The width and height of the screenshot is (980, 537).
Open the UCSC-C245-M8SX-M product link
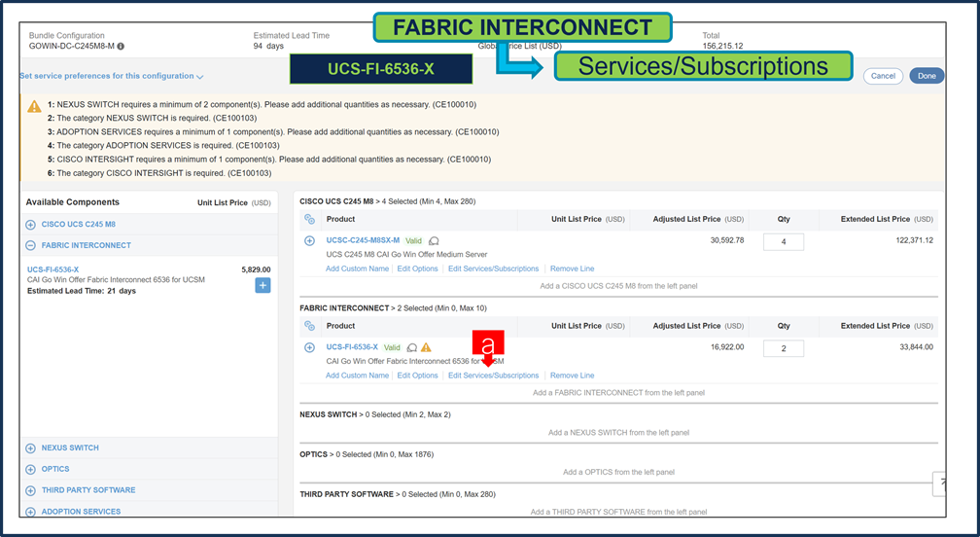[363, 240]
